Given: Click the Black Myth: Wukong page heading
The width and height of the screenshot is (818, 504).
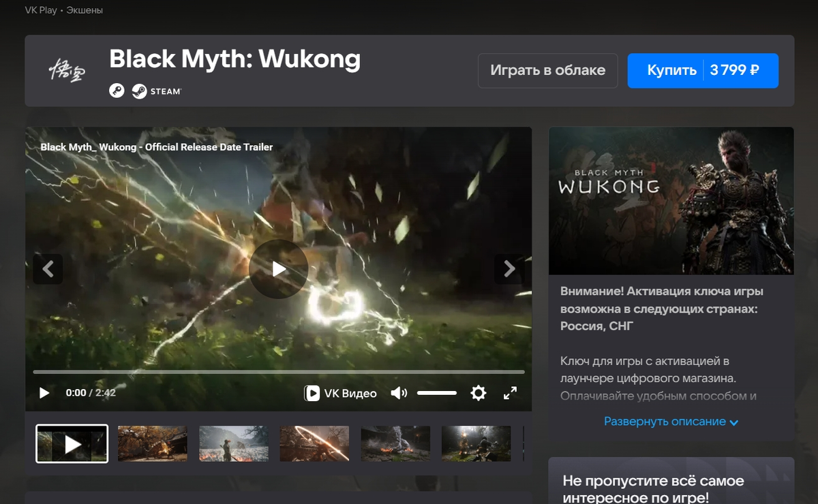Looking at the screenshot, I should point(234,59).
